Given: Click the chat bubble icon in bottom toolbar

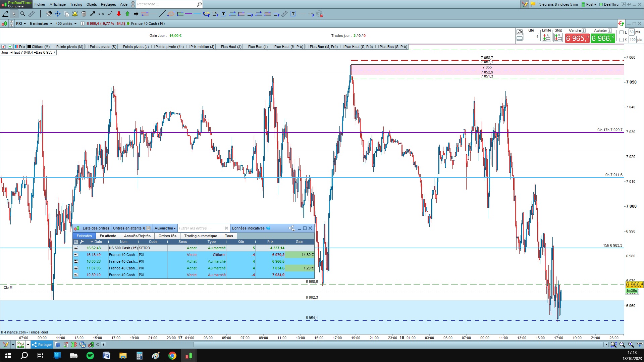Looking at the screenshot, I should coord(58,345).
